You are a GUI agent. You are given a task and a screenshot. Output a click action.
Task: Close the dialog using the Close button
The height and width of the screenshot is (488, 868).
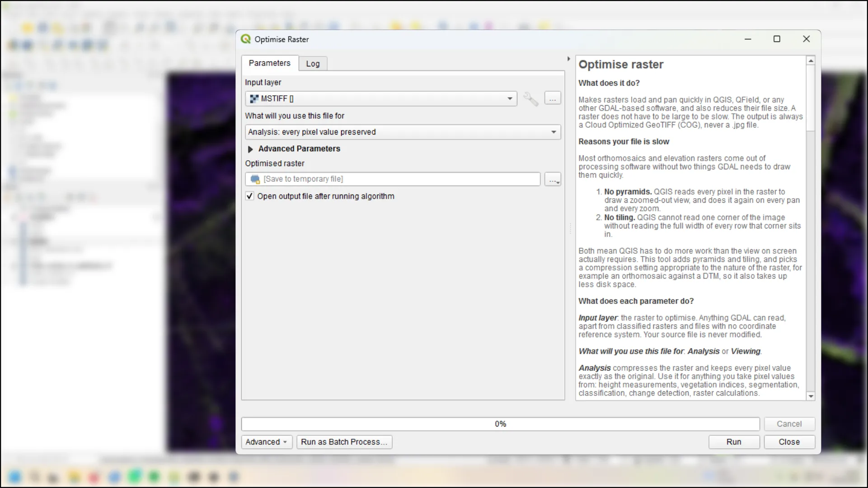[x=789, y=442]
